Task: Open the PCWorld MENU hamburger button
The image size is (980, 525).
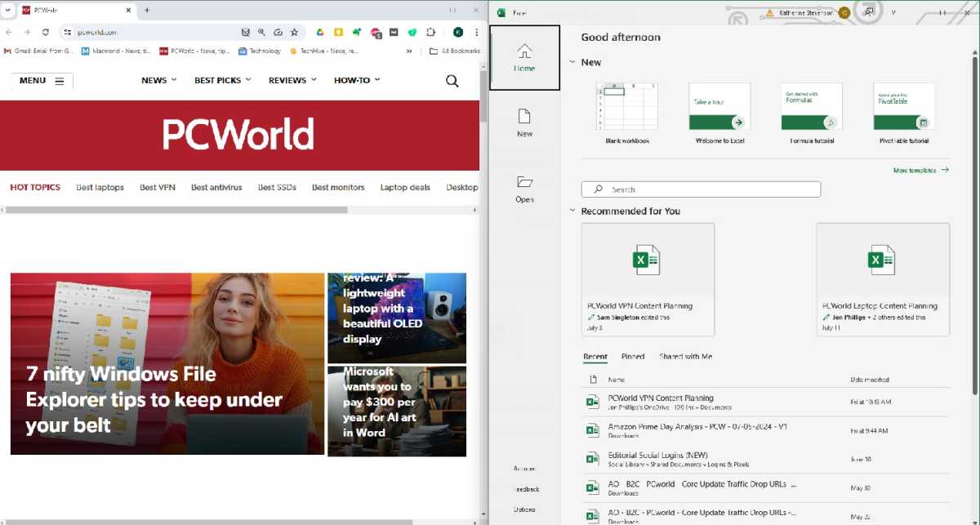Action: pyautogui.click(x=42, y=81)
